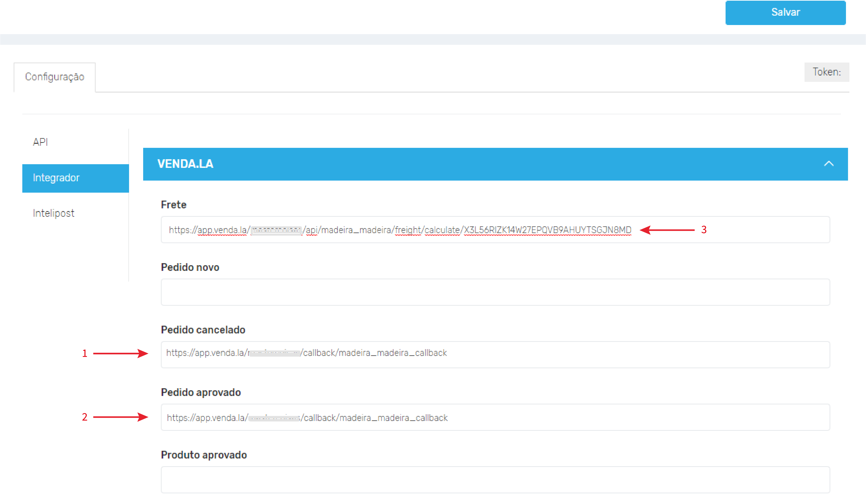
Task: Click the Pedido aprovado label
Action: click(x=201, y=392)
